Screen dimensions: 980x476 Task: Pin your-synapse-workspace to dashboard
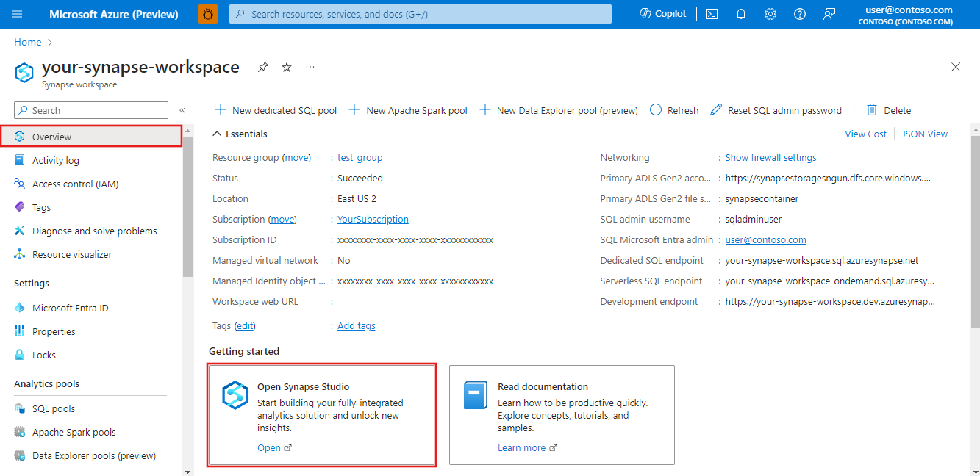(262, 66)
